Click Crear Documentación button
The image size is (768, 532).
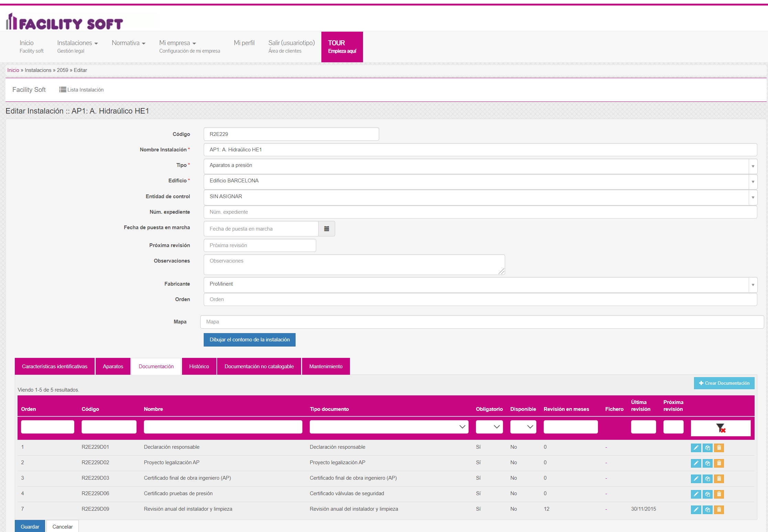tap(724, 383)
